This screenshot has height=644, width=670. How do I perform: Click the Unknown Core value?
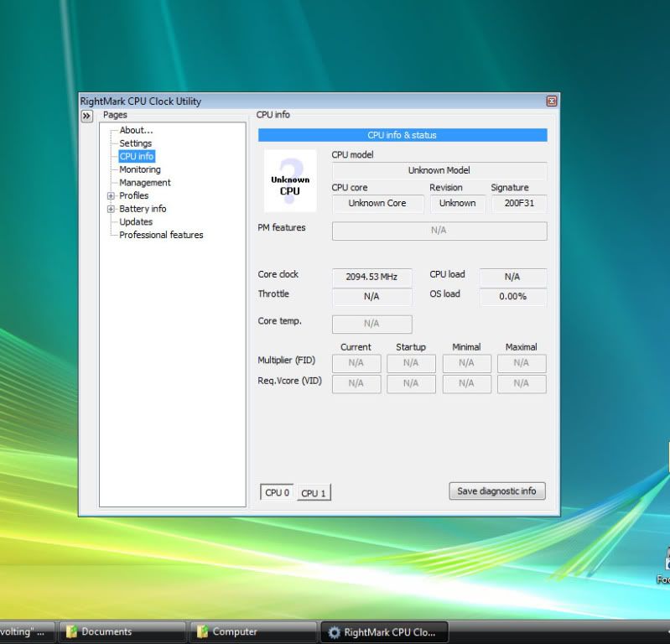(x=377, y=204)
